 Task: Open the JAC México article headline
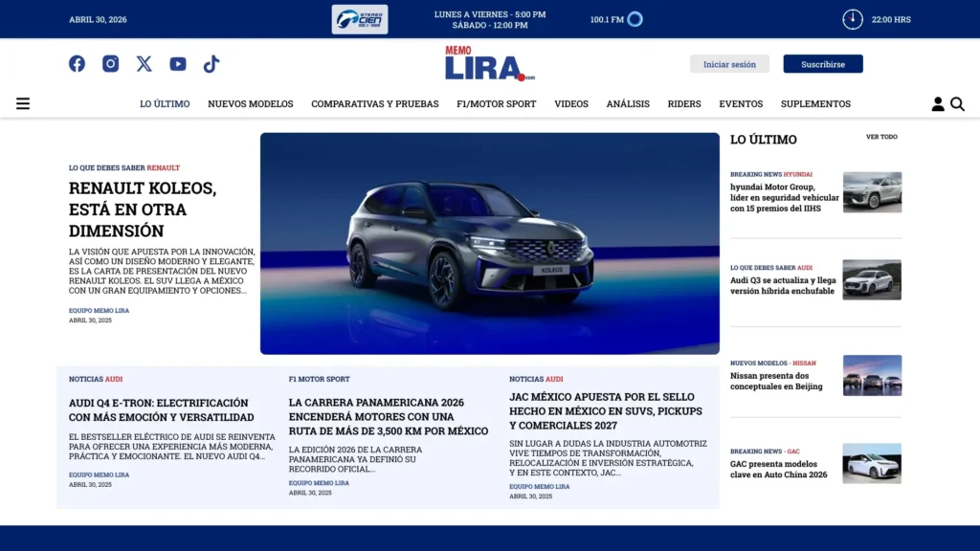606,411
